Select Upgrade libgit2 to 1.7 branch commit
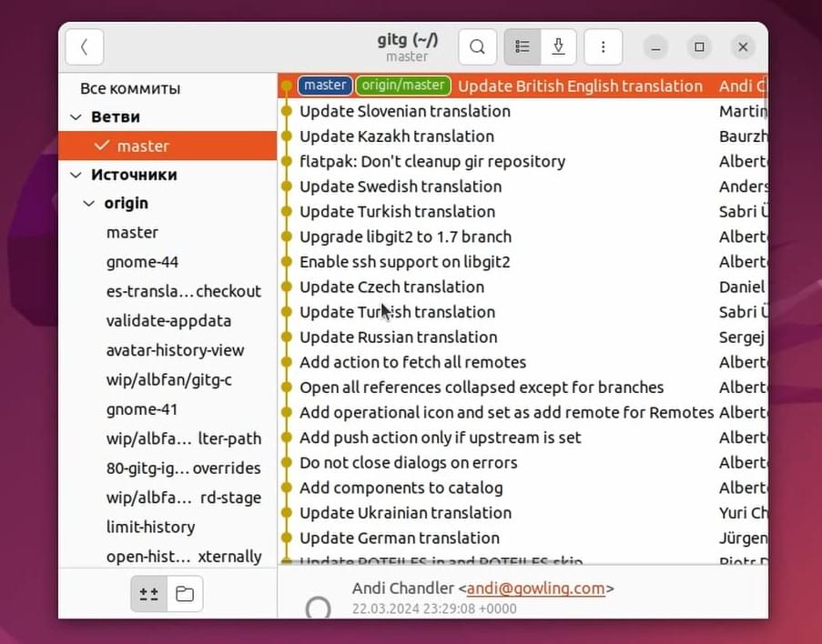This screenshot has height=644, width=822. 523,236
